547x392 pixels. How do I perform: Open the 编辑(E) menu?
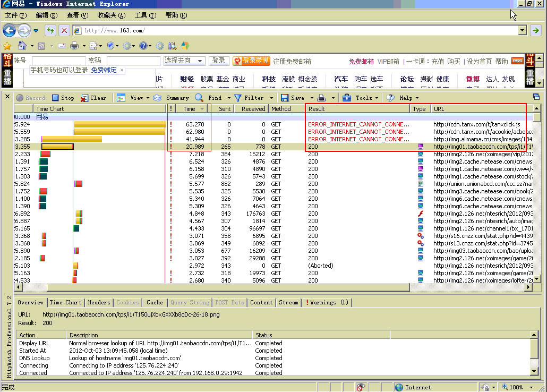[46, 15]
